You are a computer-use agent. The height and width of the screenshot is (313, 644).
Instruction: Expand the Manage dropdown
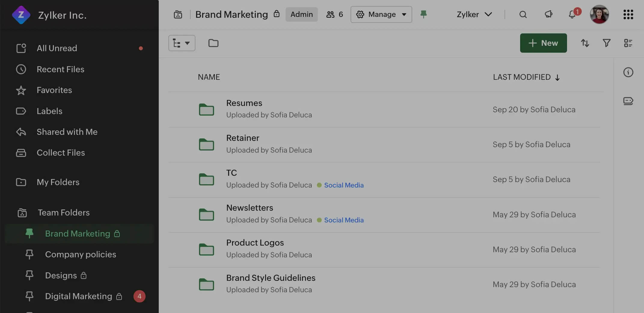tap(381, 14)
